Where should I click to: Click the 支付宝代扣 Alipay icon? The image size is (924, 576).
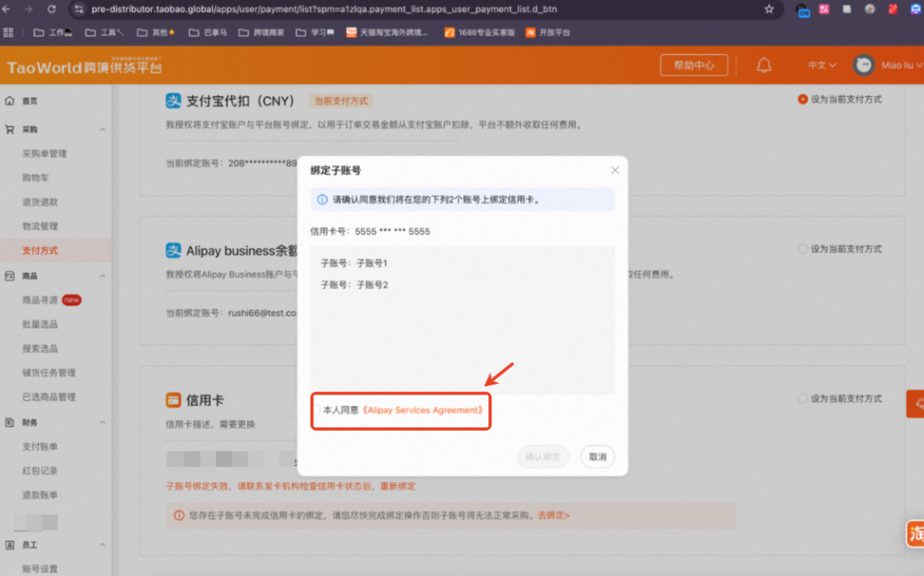173,101
